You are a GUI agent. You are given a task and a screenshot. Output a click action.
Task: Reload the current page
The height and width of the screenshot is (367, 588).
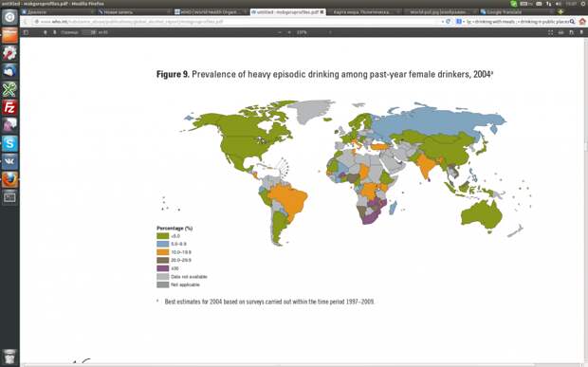tap(448, 22)
